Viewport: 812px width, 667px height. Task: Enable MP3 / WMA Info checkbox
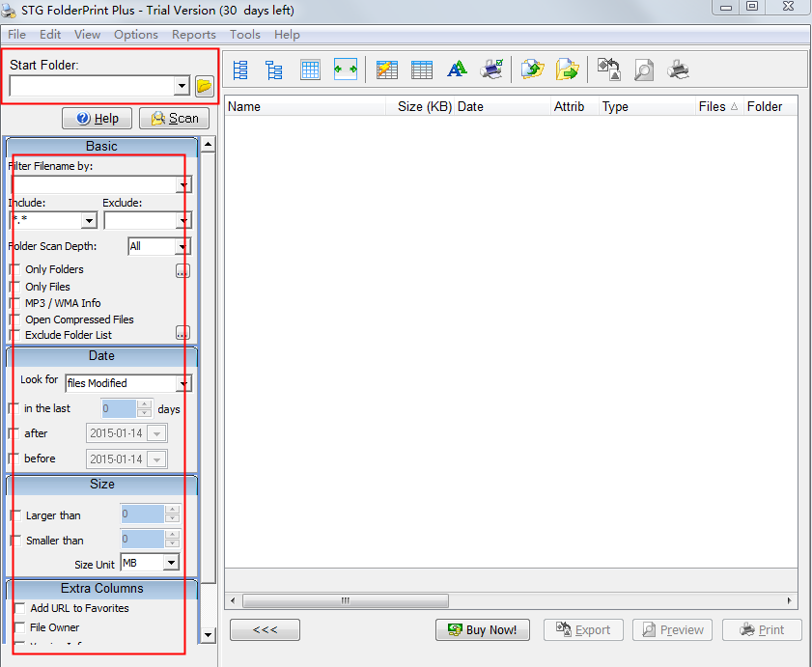pyautogui.click(x=15, y=303)
